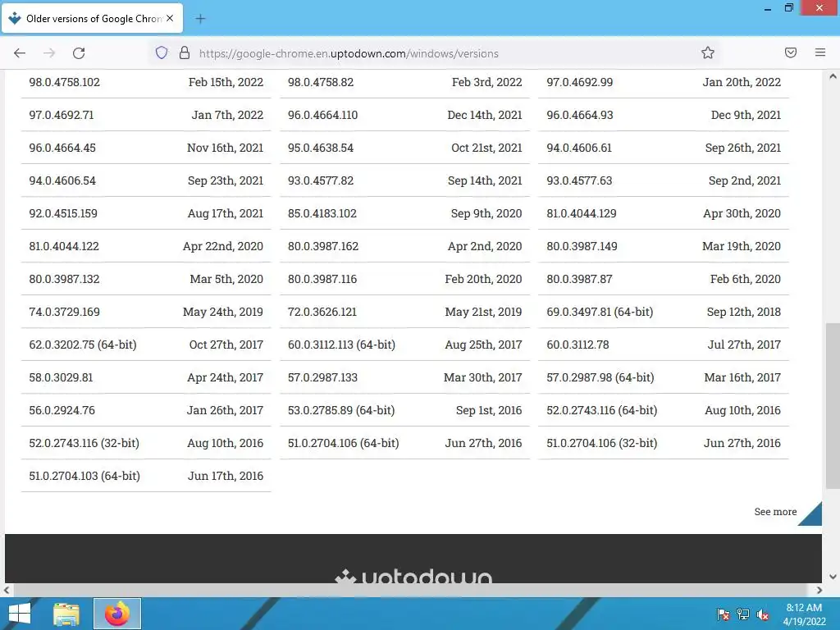
Task: Click the vertical scrollbar up arrow
Action: (x=833, y=76)
